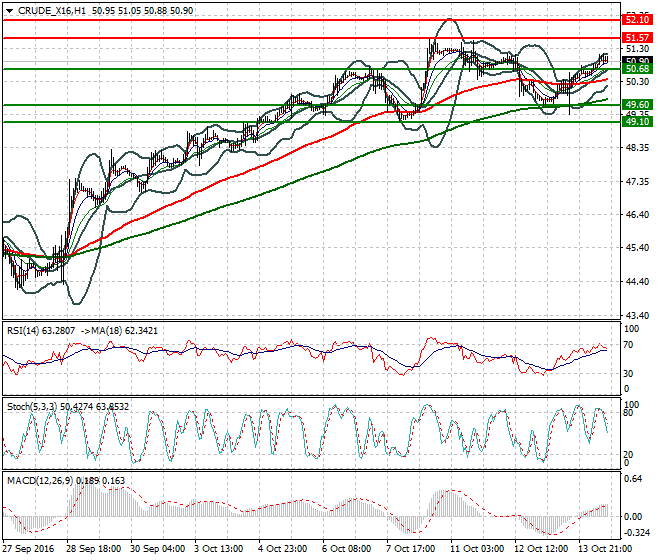The image size is (660, 560).
Task: Click the 47.35 price scale value
Action: tap(637, 182)
